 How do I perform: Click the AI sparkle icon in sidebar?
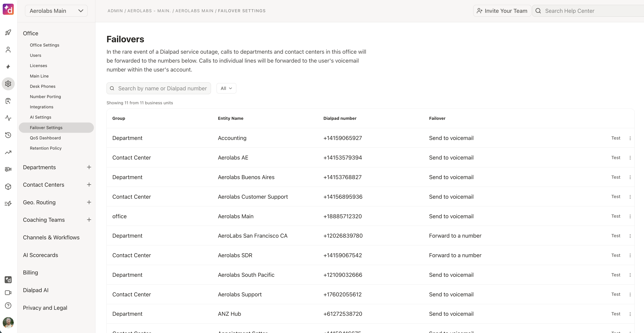(x=8, y=67)
